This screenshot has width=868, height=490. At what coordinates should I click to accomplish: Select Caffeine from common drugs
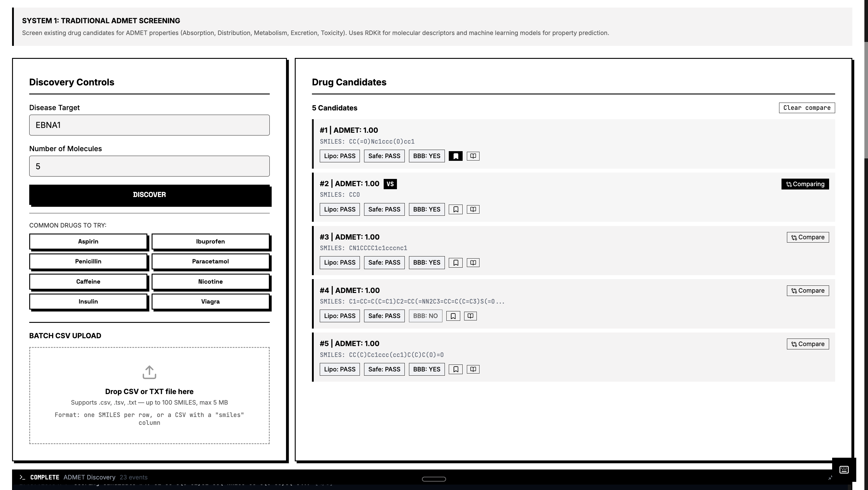point(88,282)
